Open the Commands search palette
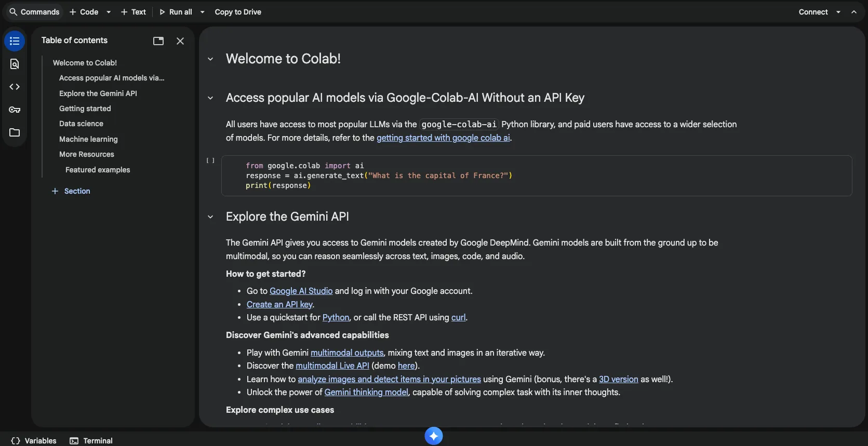 coord(34,12)
